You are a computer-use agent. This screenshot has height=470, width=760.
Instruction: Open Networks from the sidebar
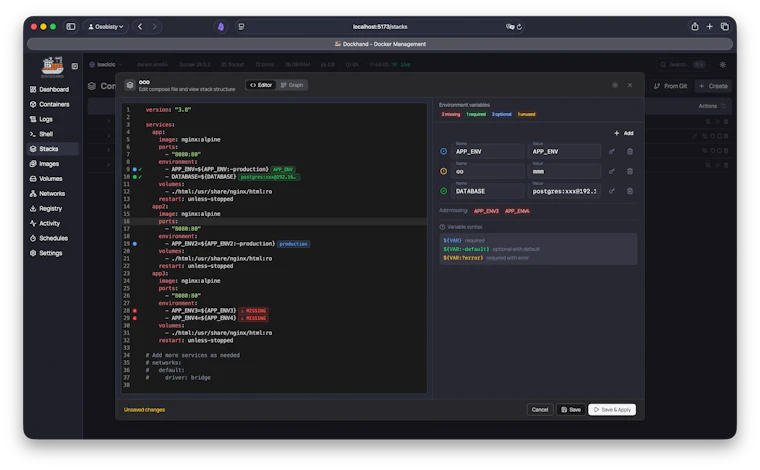click(x=48, y=194)
